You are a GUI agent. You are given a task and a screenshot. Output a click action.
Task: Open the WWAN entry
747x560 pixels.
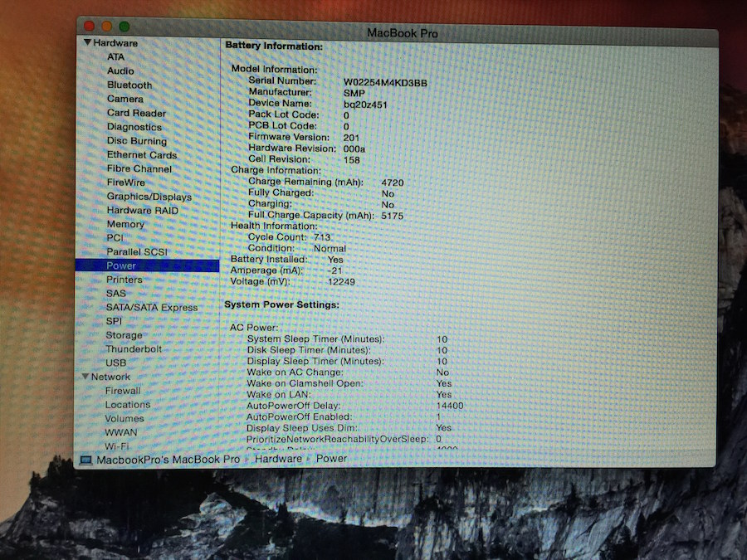(121, 432)
